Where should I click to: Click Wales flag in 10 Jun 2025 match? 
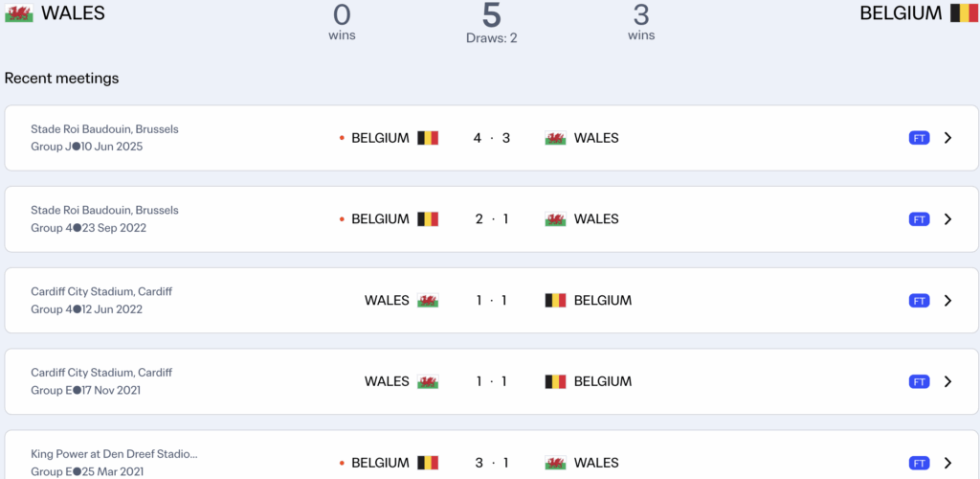tap(555, 138)
